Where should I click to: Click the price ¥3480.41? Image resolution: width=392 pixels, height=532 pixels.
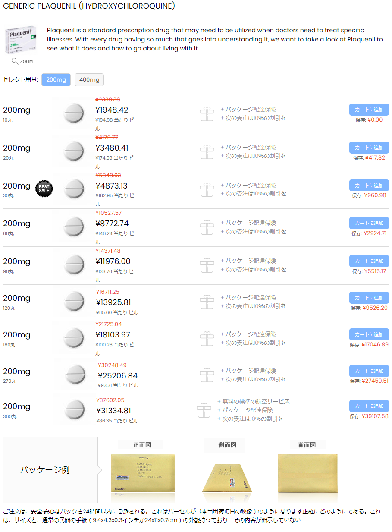coord(112,148)
